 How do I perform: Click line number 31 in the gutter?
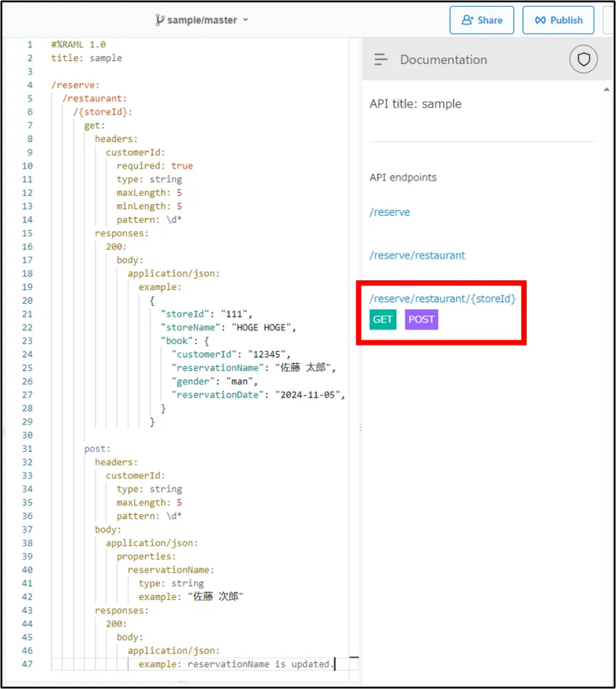[x=27, y=449]
